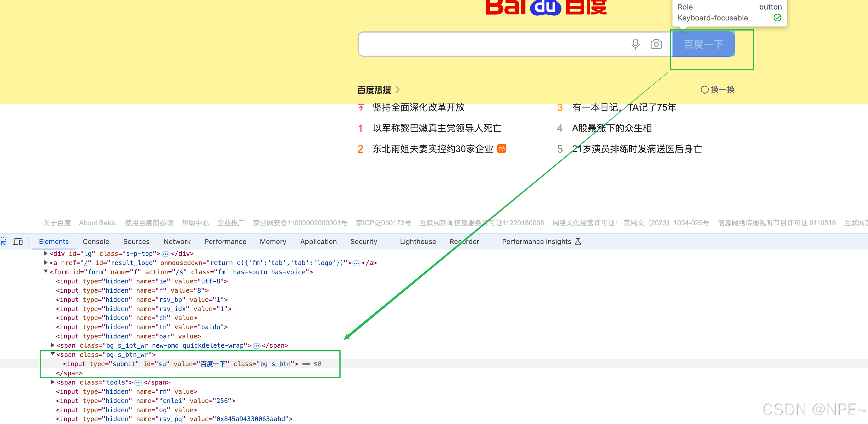This screenshot has width=868, height=424.
Task: Click 京网文〔2023〕1034-029号 footer link
Action: pos(666,223)
